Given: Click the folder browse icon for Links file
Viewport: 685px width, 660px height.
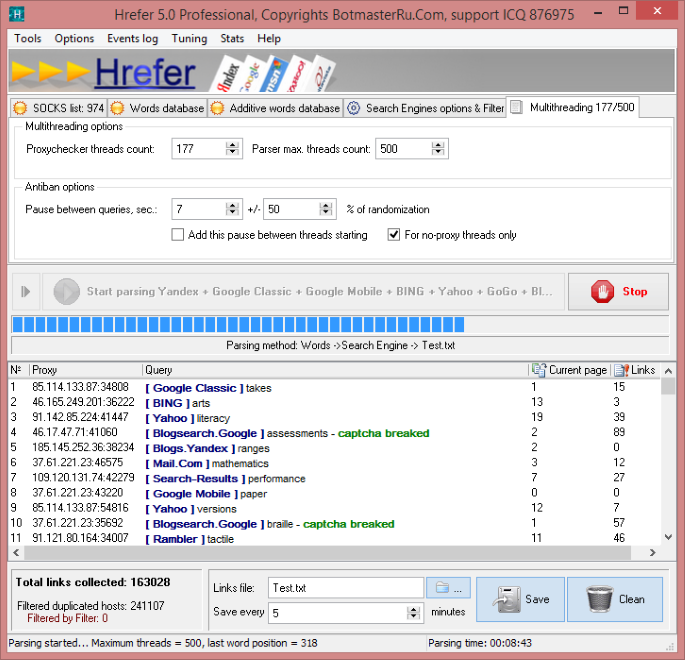Looking at the screenshot, I should (443, 587).
